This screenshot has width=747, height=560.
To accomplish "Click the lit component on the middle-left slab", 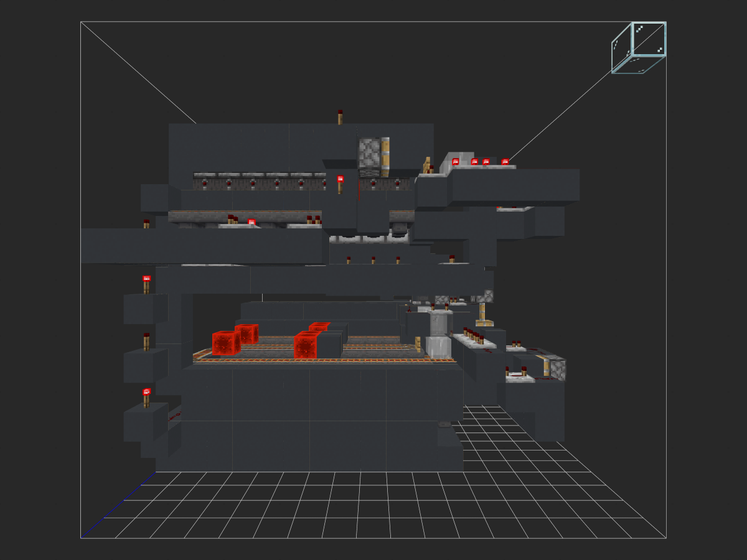I will pyautogui.click(x=251, y=222).
